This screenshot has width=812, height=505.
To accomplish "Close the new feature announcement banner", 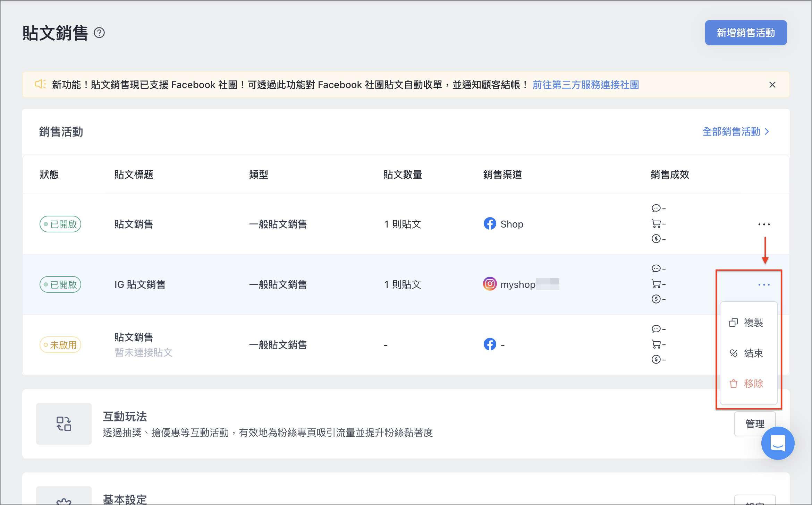I will coord(772,85).
